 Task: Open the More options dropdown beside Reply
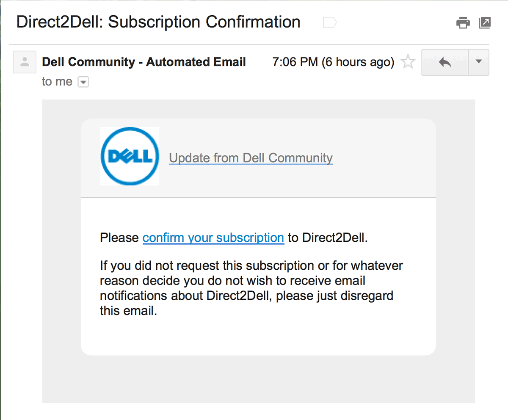pyautogui.click(x=479, y=62)
